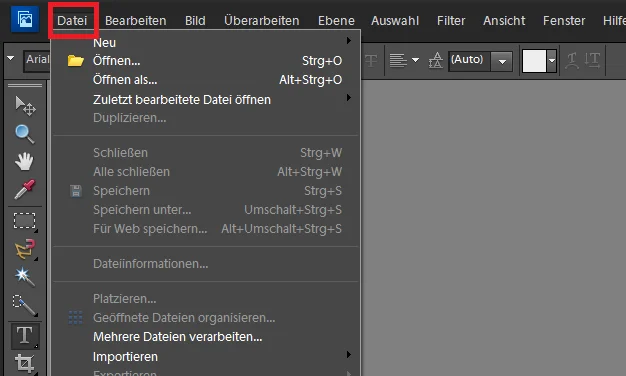Select the Quick Selection brush tool
The height and width of the screenshot is (376, 626).
pyautogui.click(x=25, y=305)
